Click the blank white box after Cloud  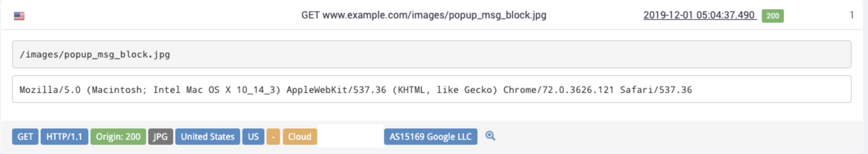point(350,136)
